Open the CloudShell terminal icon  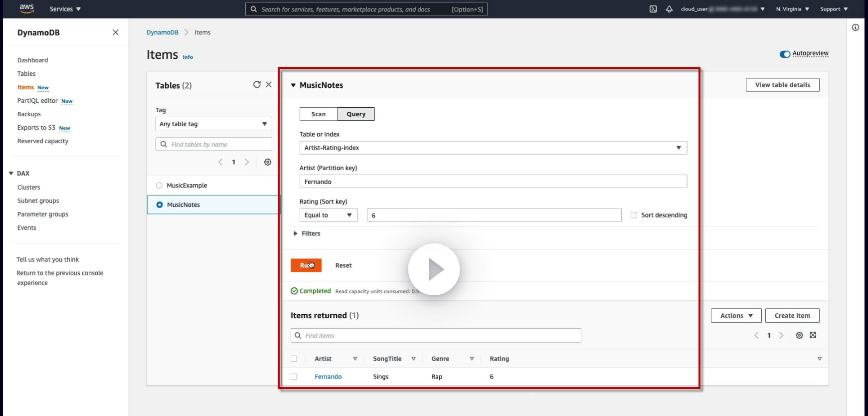pyautogui.click(x=653, y=9)
